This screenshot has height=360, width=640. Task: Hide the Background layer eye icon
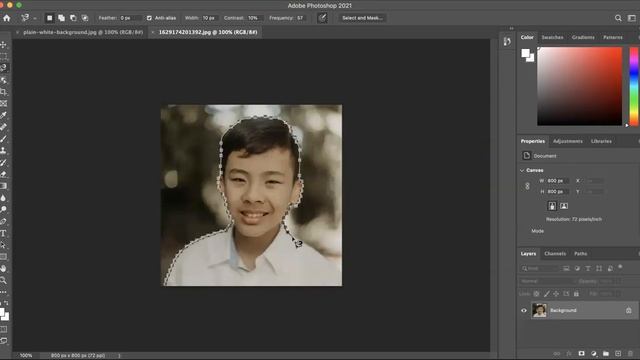pyautogui.click(x=524, y=311)
